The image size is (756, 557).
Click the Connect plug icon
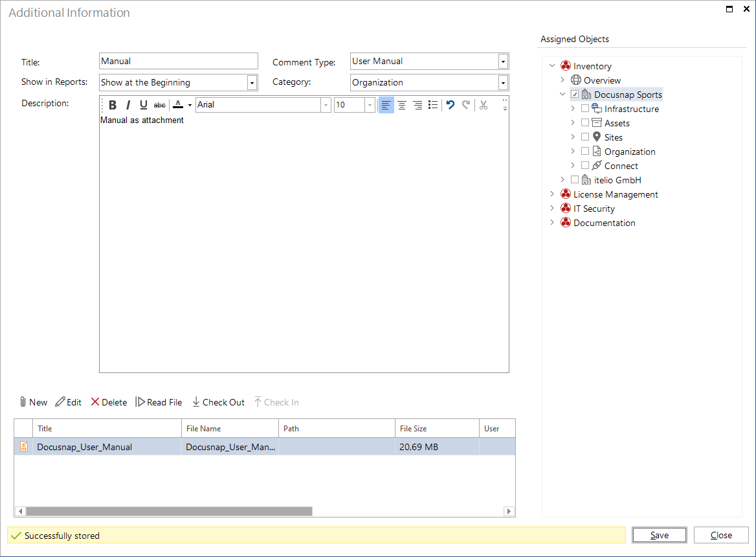click(x=597, y=165)
